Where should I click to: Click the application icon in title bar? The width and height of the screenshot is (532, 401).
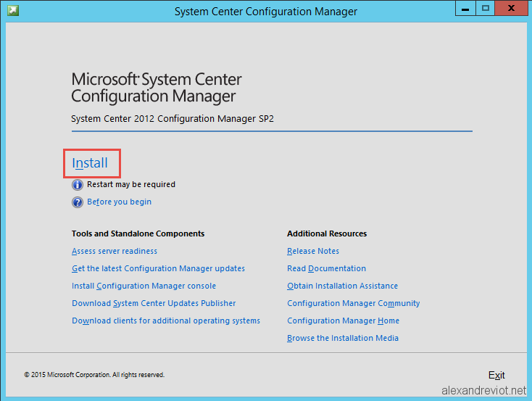tap(13, 11)
